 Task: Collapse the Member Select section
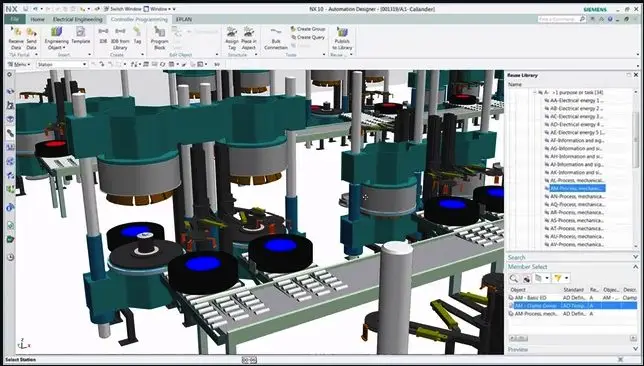coord(635,267)
